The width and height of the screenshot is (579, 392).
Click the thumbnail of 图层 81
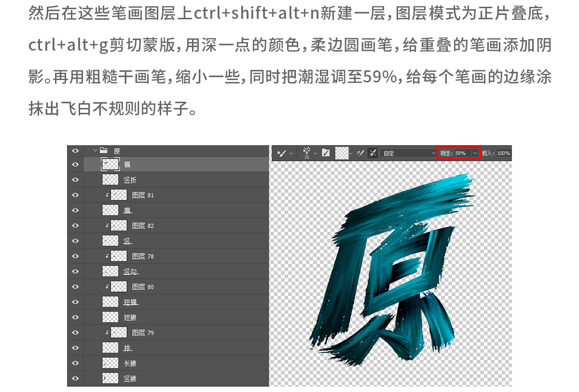click(x=119, y=195)
